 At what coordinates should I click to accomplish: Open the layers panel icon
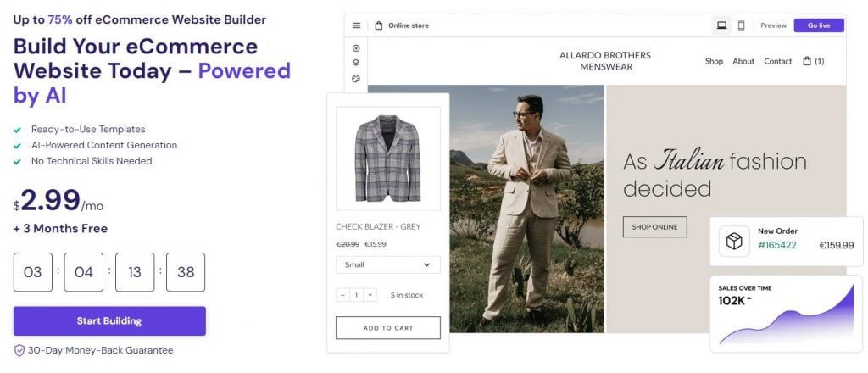tap(356, 63)
